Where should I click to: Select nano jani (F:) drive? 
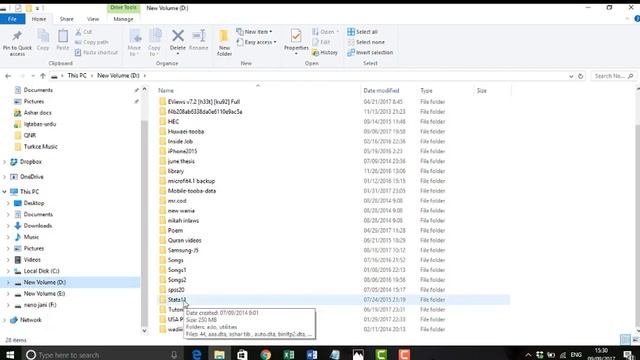click(x=40, y=305)
